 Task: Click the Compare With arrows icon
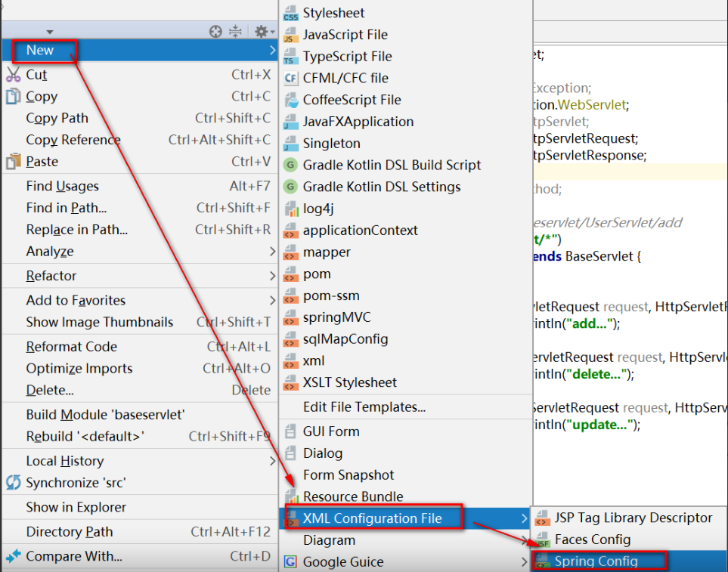(14, 555)
